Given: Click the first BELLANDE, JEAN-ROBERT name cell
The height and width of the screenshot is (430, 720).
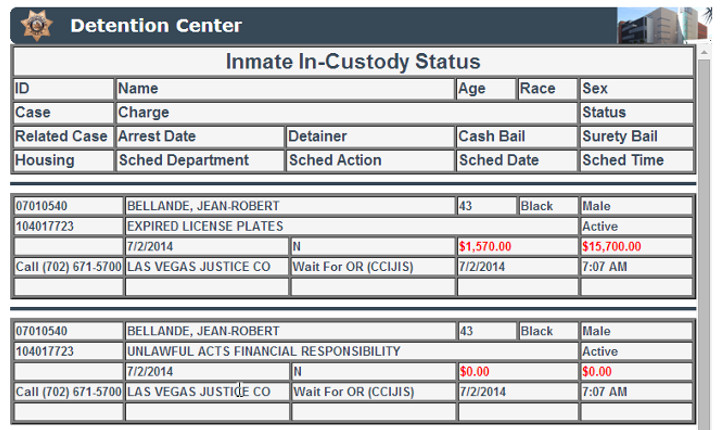Looking at the screenshot, I should 290,206.
